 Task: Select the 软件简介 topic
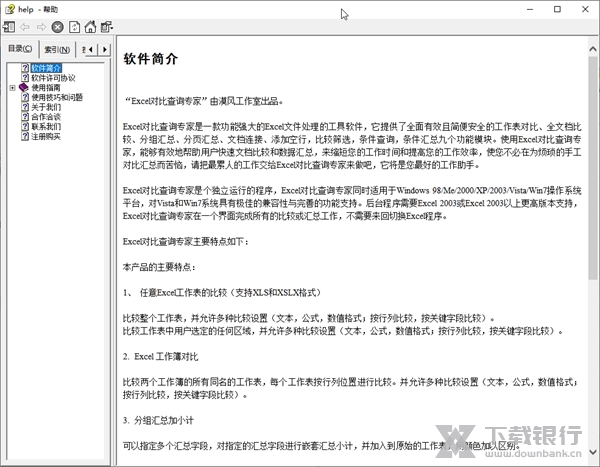pos(46,68)
